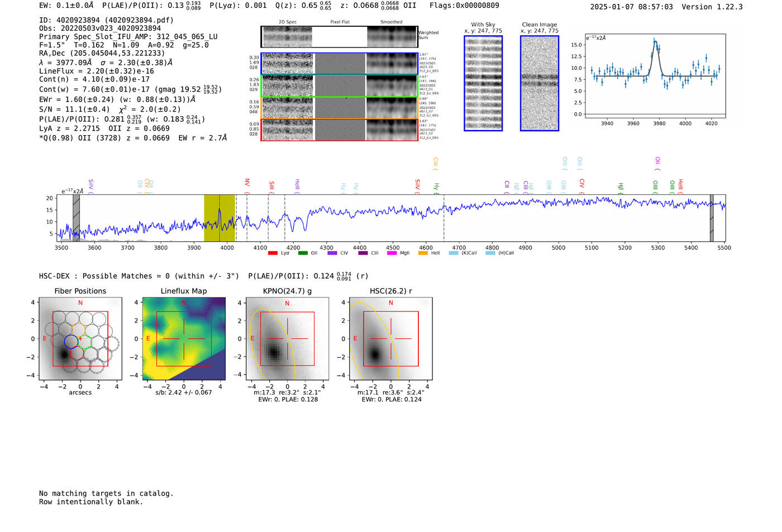Click the ID: 4020923894 line
This screenshot has width=782, height=532.
pyautogui.click(x=106, y=20)
